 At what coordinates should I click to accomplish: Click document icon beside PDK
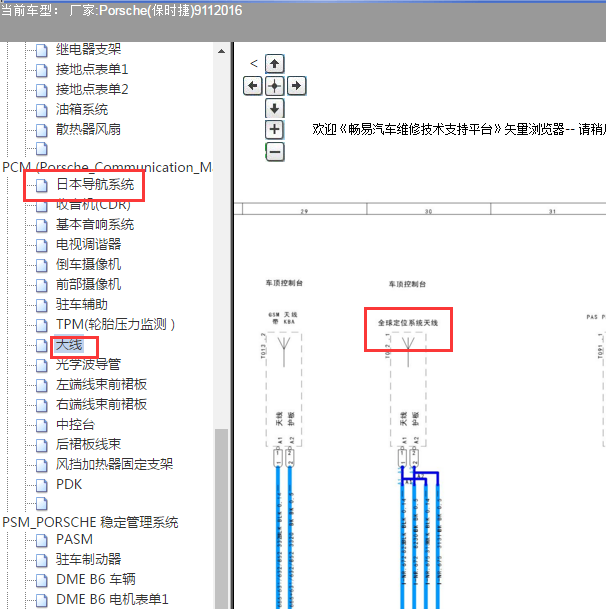click(x=42, y=485)
